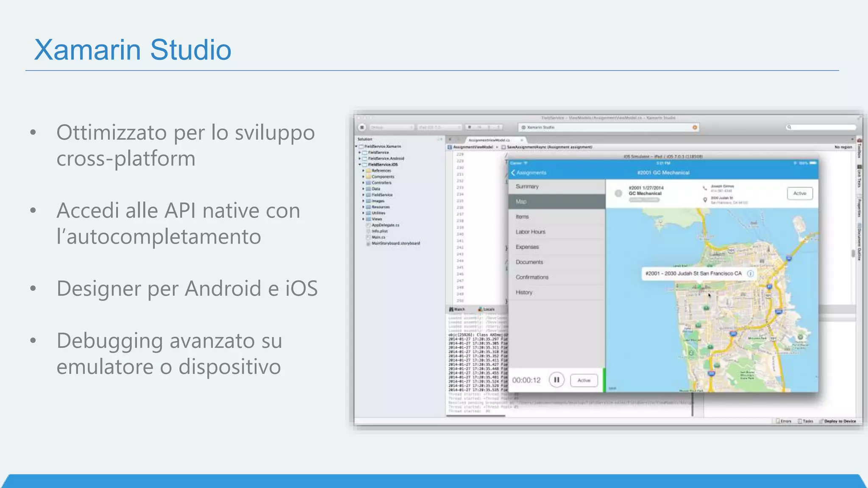Open the iPad iOS 7.0 target dropdown
Viewport: 868px width, 488px height.
[439, 127]
